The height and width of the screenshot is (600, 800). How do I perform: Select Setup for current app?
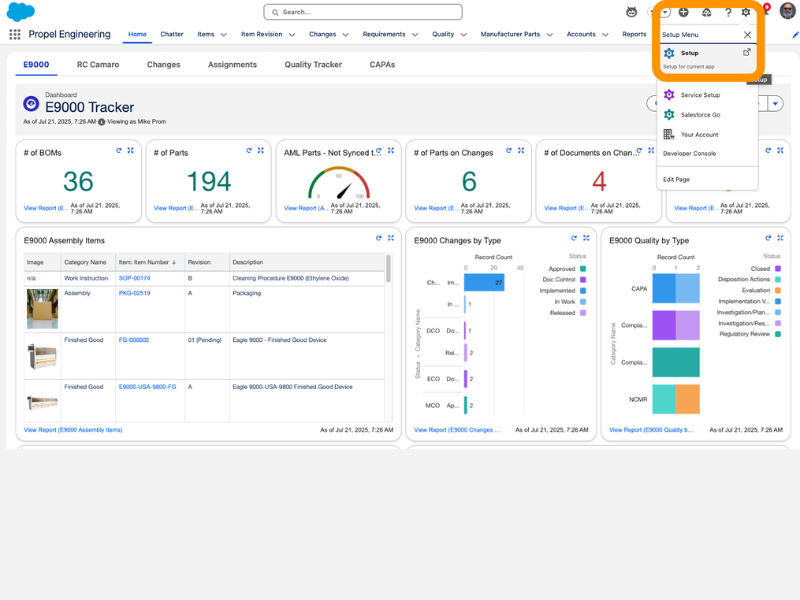click(707, 59)
